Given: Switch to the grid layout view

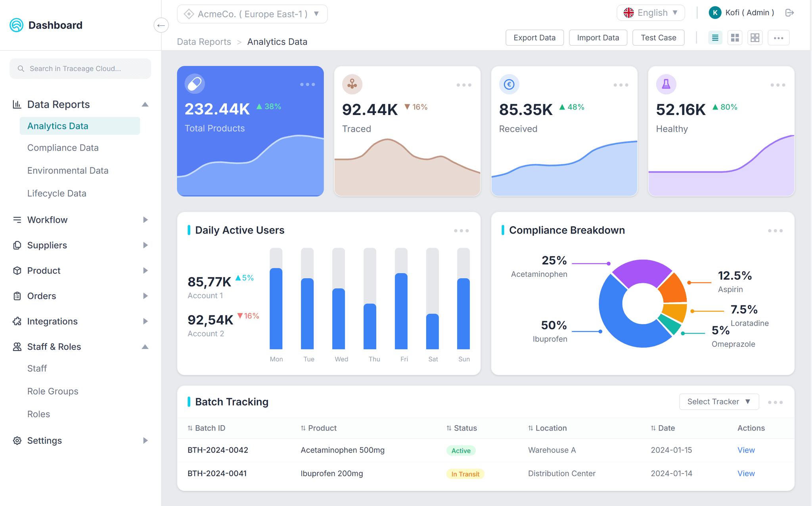Looking at the screenshot, I should 735,37.
